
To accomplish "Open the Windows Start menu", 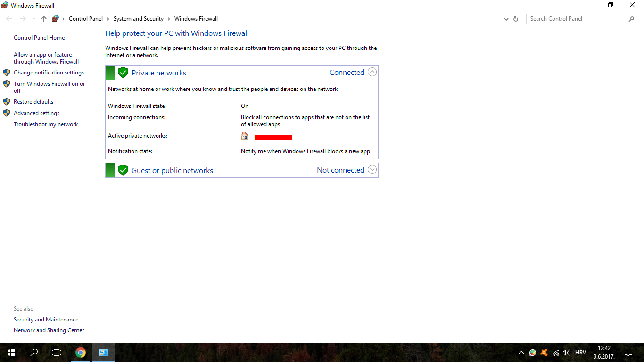I will point(11,353).
